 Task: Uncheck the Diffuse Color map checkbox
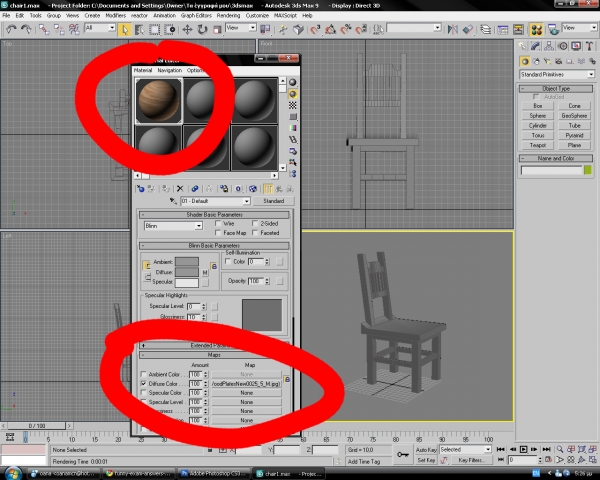143,383
